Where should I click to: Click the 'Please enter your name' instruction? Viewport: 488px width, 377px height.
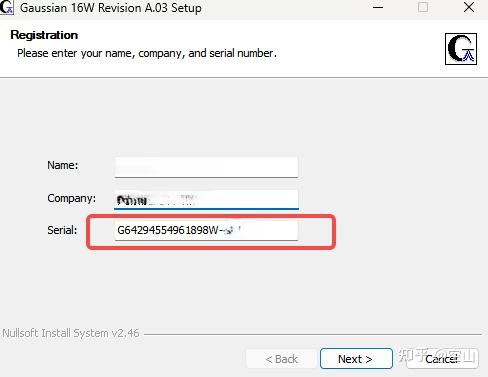(147, 53)
